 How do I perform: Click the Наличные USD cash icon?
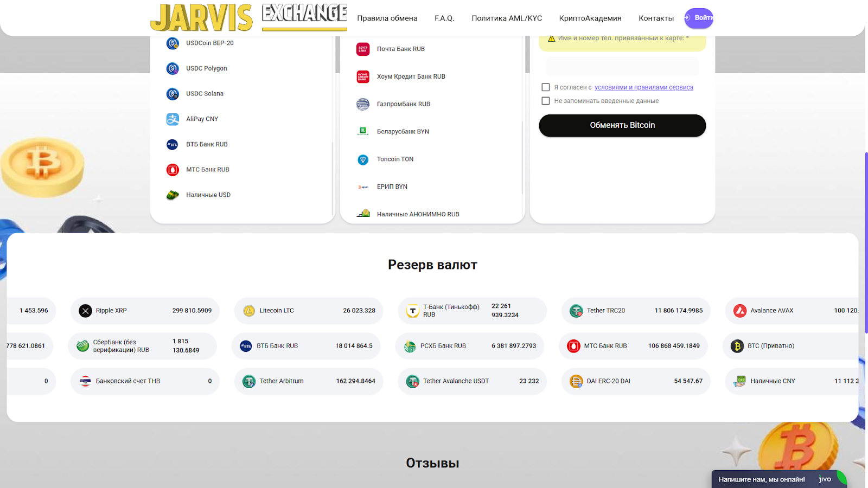(x=173, y=195)
